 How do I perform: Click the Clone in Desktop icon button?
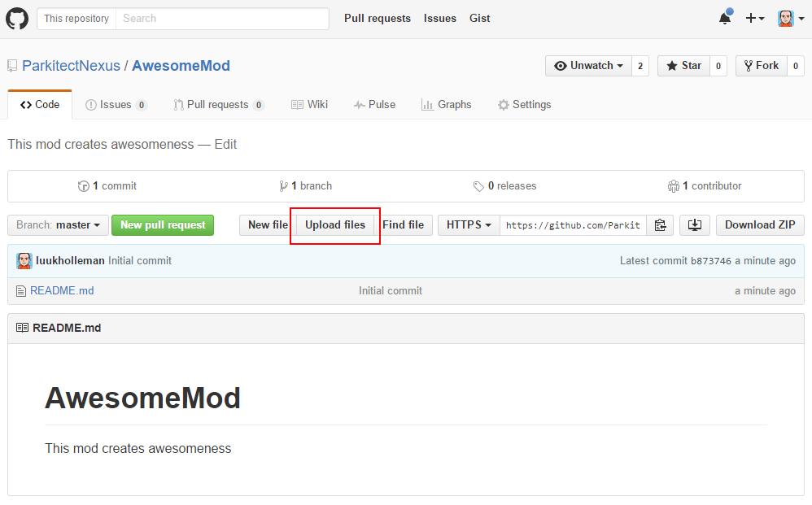(695, 225)
